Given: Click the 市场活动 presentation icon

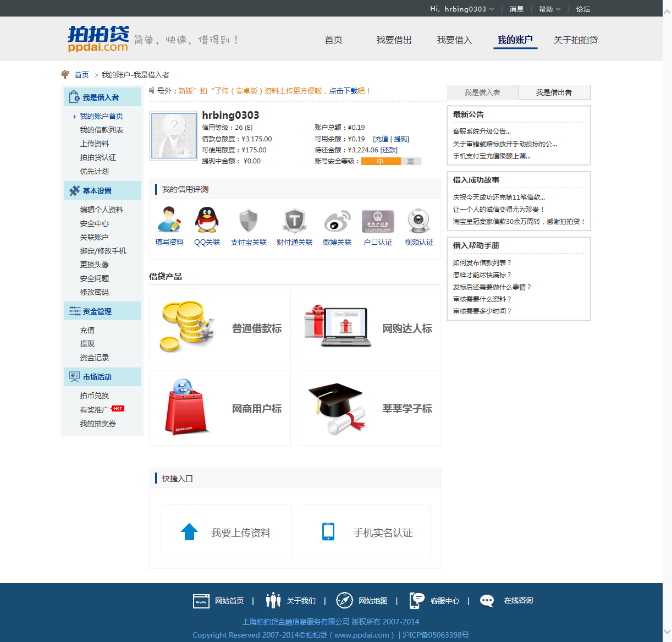Looking at the screenshot, I should 75,377.
